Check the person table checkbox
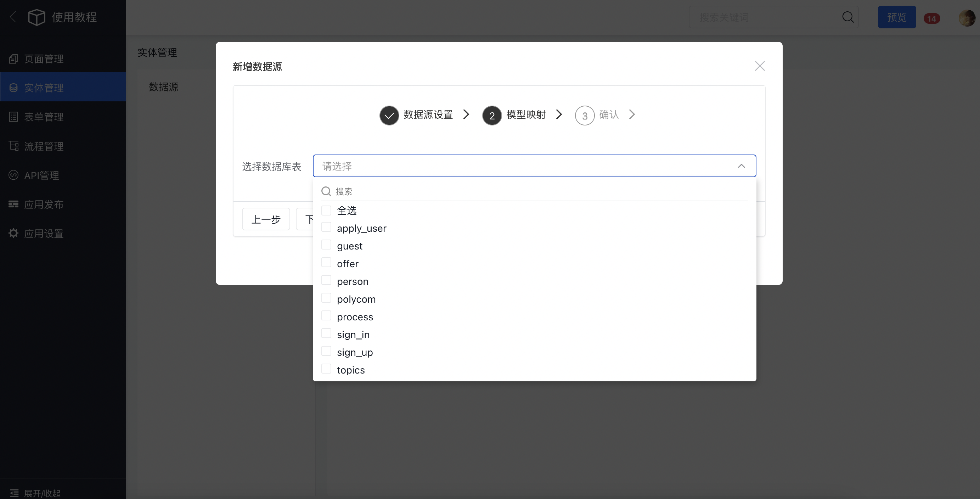The height and width of the screenshot is (499, 980). tap(326, 280)
